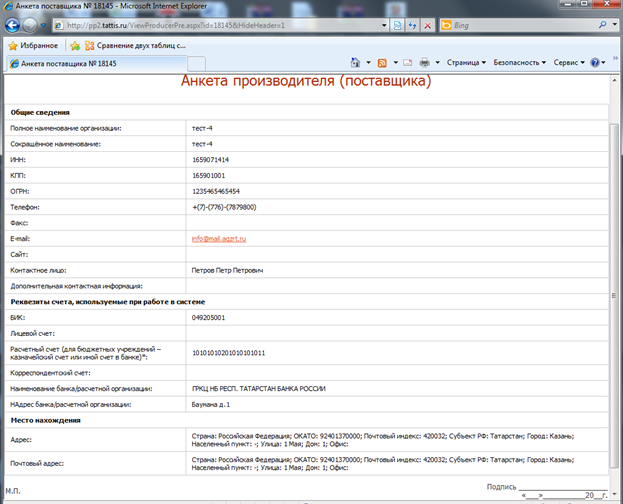Image resolution: width=623 pixels, height=504 pixels.
Task: Click the Compatibility View icon
Action: click(x=397, y=25)
